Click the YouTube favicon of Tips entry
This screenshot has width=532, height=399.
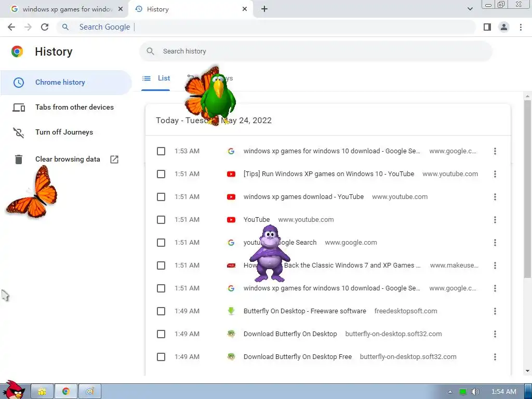[231, 174]
